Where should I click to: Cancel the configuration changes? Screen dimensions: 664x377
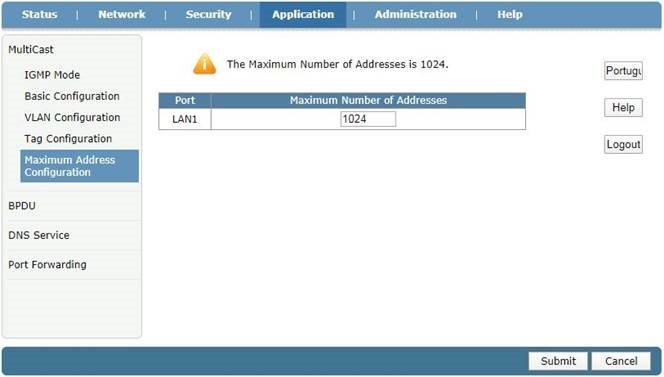tap(621, 361)
